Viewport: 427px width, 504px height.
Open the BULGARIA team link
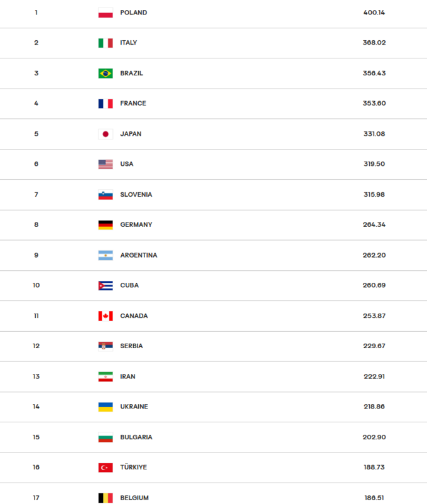tap(136, 437)
